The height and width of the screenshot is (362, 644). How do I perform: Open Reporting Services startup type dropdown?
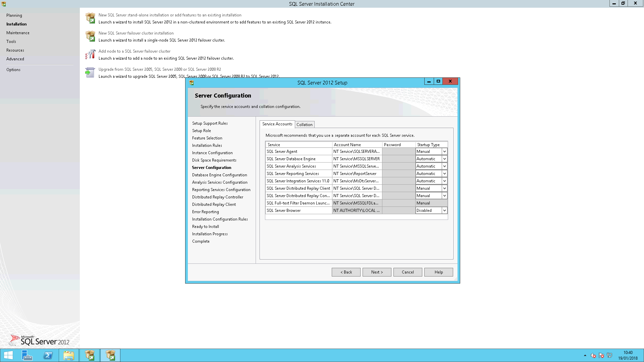click(x=444, y=174)
